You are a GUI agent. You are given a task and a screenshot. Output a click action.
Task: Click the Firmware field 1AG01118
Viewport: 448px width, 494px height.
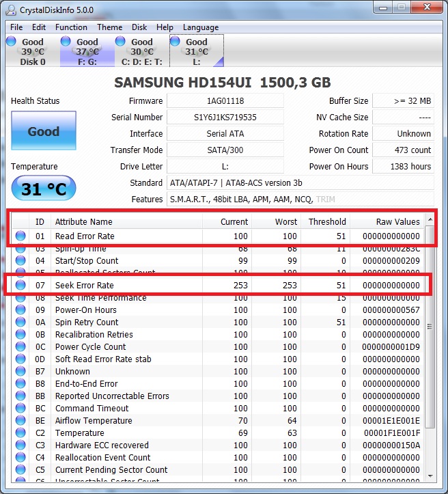pos(225,101)
